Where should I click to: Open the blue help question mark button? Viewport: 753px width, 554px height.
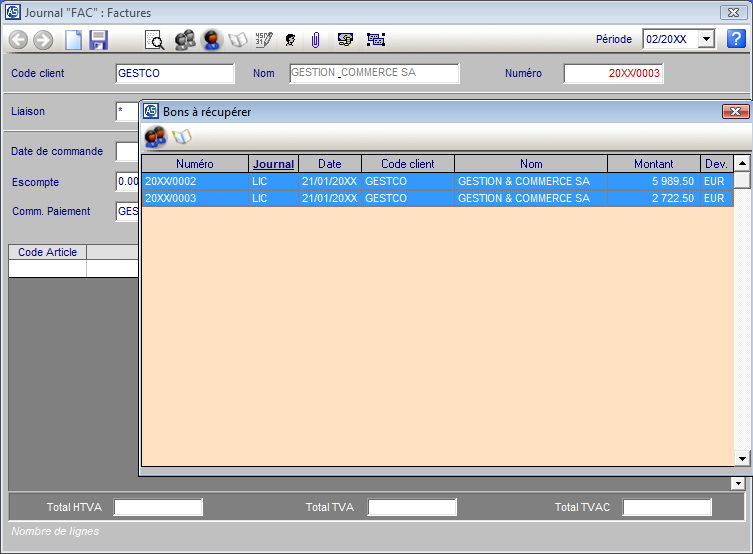coord(736,39)
